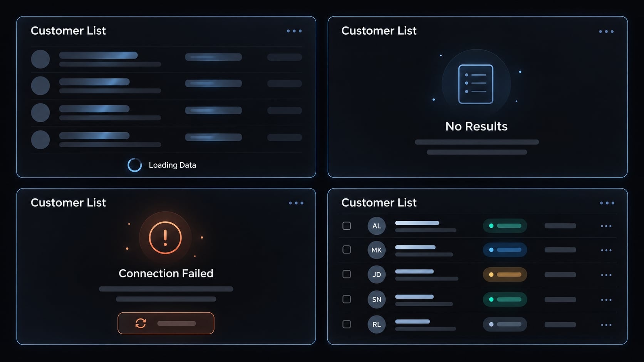Click the green status badge in AL row
This screenshot has height=362, width=644.
(x=505, y=226)
